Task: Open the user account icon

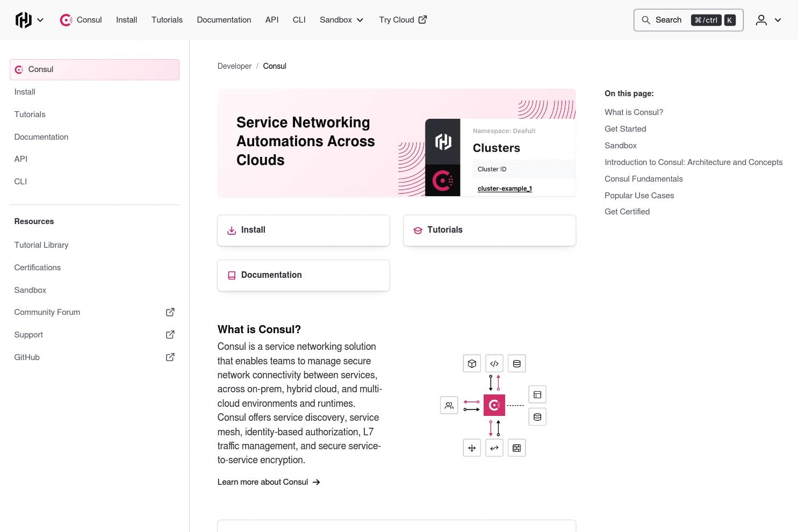Action: 761,20
